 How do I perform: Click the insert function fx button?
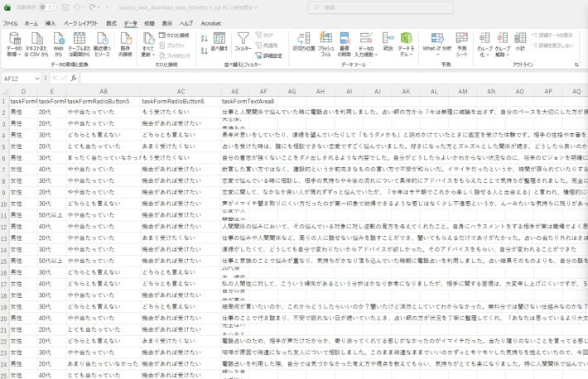(74, 78)
